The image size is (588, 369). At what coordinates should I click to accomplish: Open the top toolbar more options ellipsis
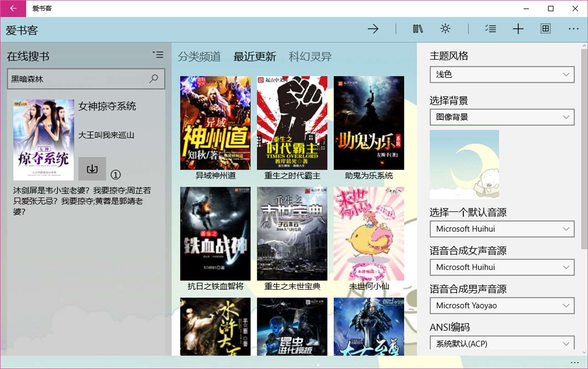click(x=573, y=29)
